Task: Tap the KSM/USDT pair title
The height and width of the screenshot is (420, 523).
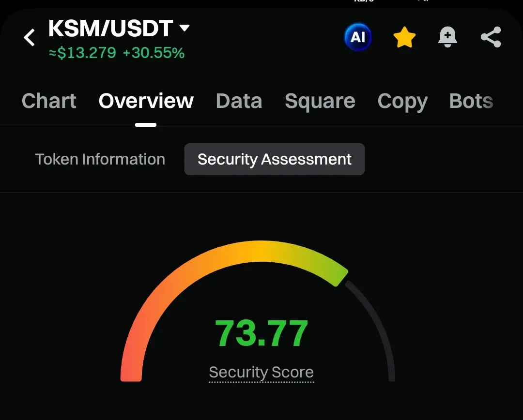Action: tap(111, 28)
